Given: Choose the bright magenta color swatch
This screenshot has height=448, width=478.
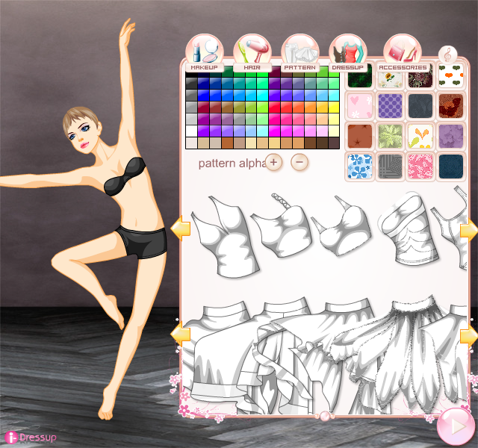Looking at the screenshot, I should point(274,131).
